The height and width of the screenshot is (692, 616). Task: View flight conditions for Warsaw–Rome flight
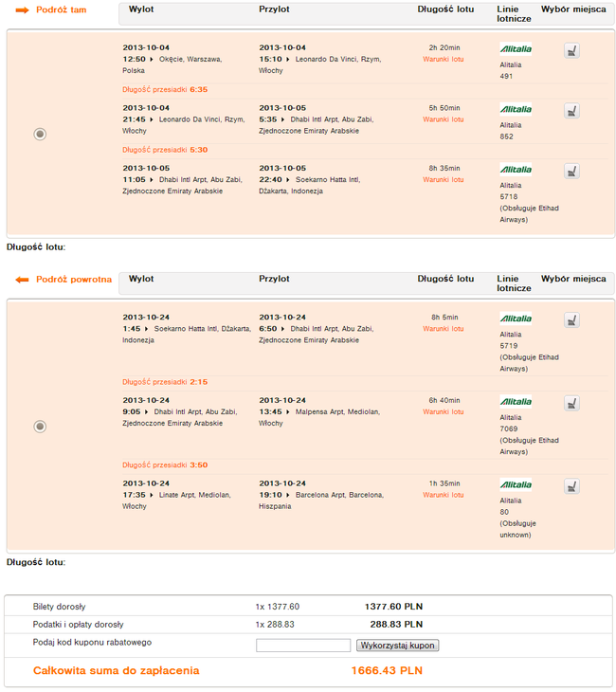[443, 59]
